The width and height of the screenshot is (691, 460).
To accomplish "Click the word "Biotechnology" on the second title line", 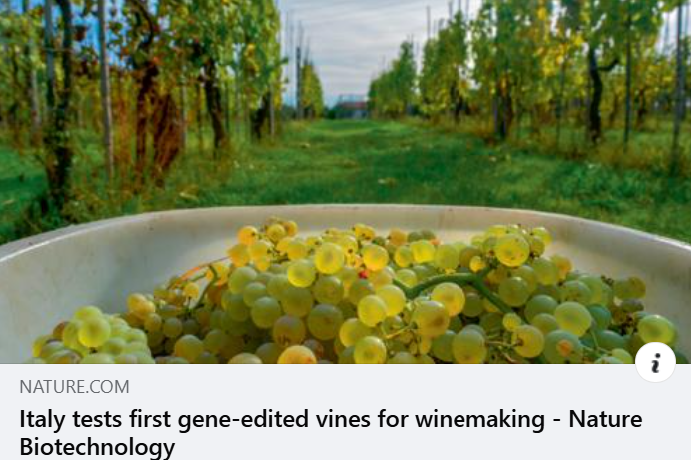I will coord(97,446).
